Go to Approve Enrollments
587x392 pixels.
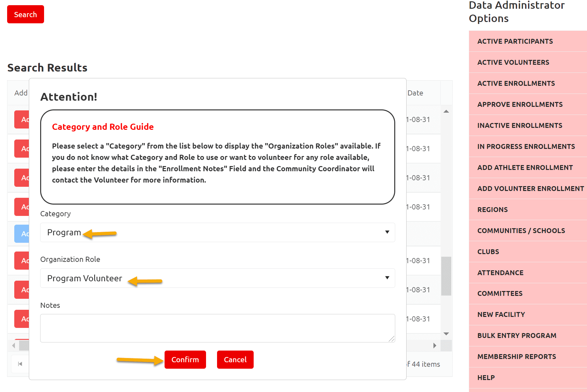528,104
